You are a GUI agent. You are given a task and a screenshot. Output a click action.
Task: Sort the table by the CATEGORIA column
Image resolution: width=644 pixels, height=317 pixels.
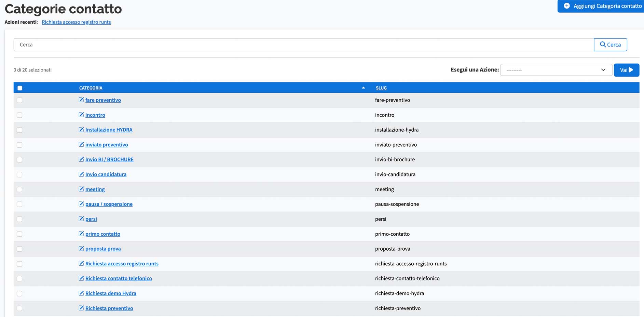[91, 88]
